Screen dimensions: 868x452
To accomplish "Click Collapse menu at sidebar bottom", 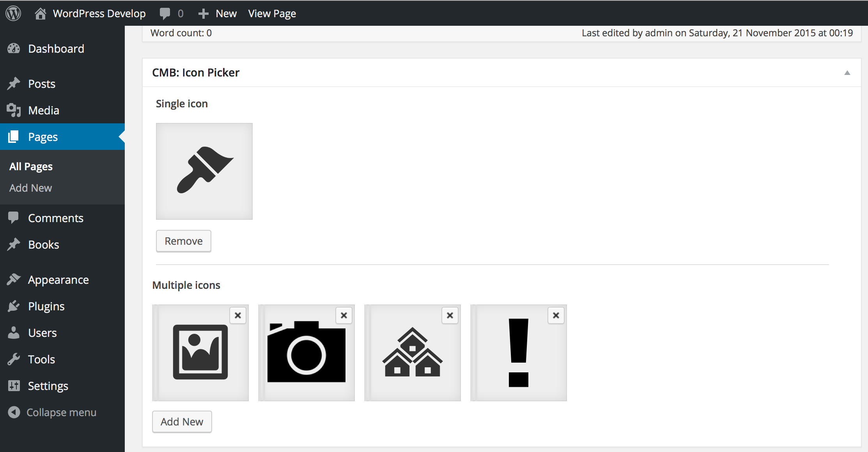I will [62, 412].
